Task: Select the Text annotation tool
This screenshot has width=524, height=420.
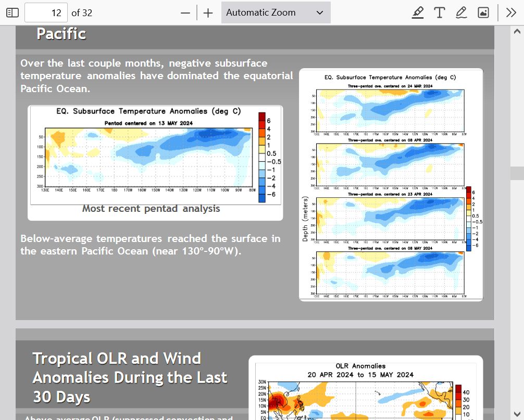Action: click(x=440, y=12)
